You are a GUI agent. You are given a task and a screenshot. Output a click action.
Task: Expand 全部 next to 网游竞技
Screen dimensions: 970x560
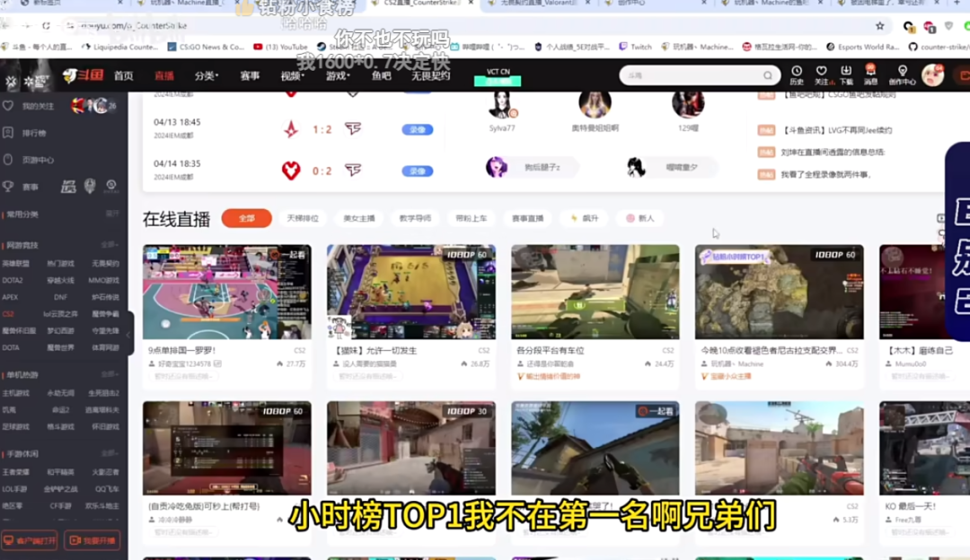click(x=110, y=245)
